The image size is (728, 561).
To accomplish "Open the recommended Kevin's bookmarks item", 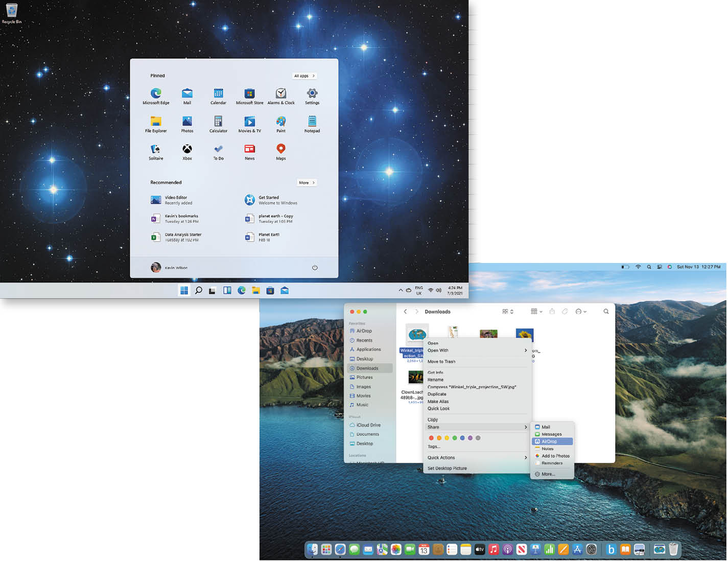I will point(175,219).
